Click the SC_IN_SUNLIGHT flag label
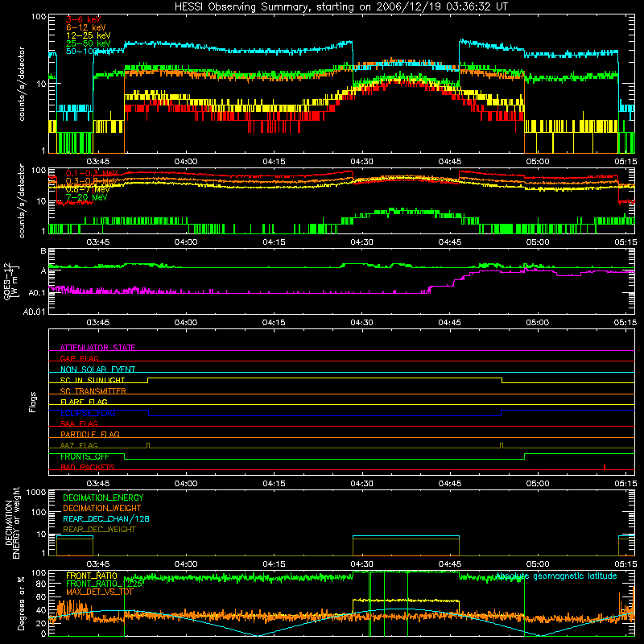The width and height of the screenshot is (644, 644). (93, 380)
